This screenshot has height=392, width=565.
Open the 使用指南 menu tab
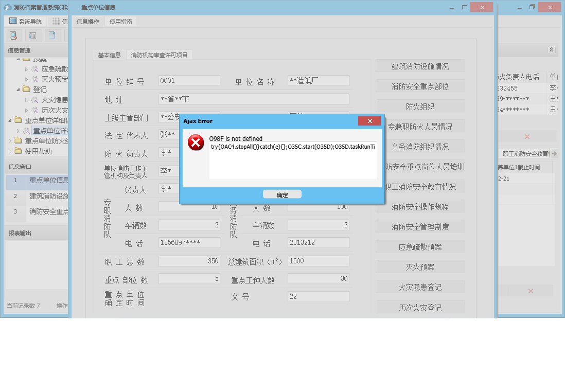pyautogui.click(x=121, y=22)
